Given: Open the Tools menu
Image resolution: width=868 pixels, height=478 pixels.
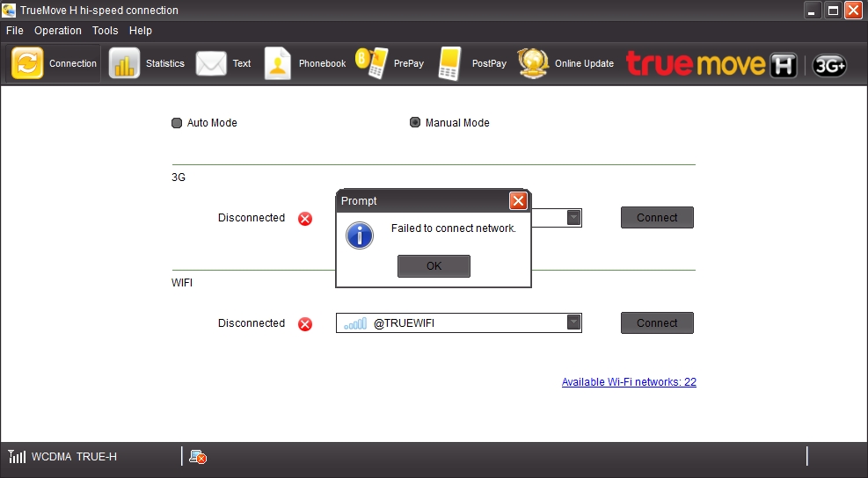Looking at the screenshot, I should point(106,31).
